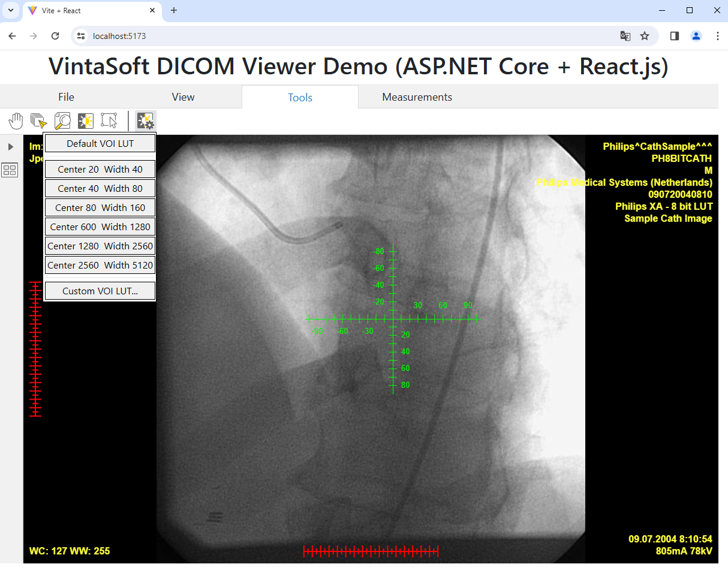Go to the View tab
Viewport: 728px width, 573px height.
pos(183,97)
